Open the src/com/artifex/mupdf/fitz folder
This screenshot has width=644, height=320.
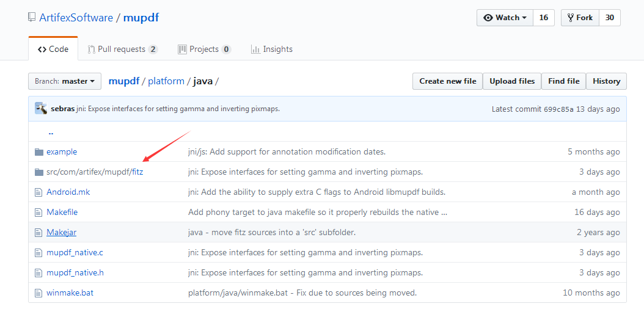pyautogui.click(x=95, y=172)
